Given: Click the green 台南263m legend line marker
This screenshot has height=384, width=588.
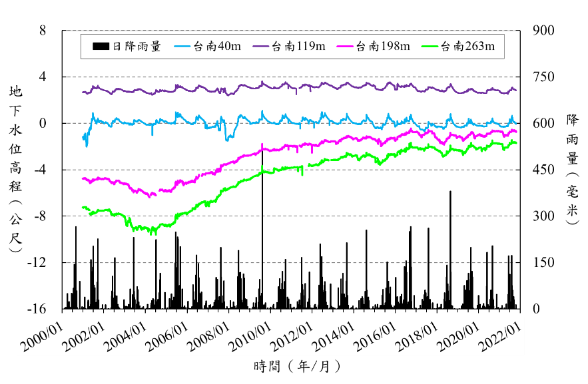Looking at the screenshot, I should (x=430, y=47).
